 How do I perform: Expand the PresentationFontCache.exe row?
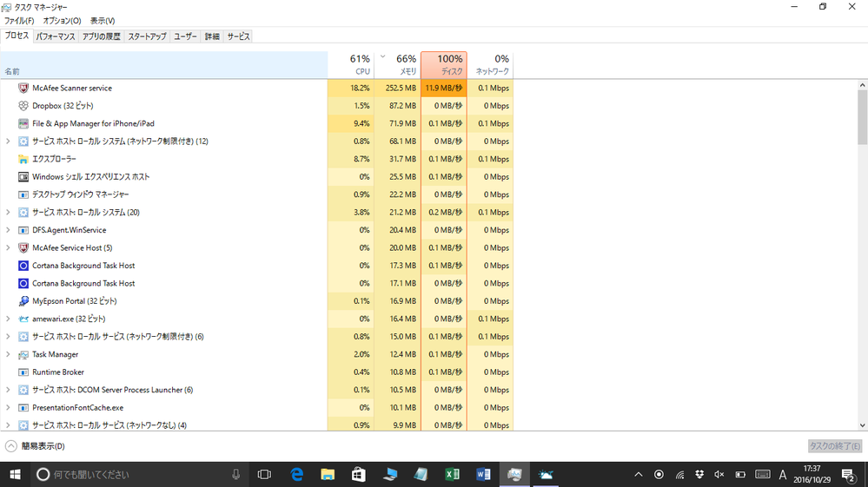(x=9, y=407)
